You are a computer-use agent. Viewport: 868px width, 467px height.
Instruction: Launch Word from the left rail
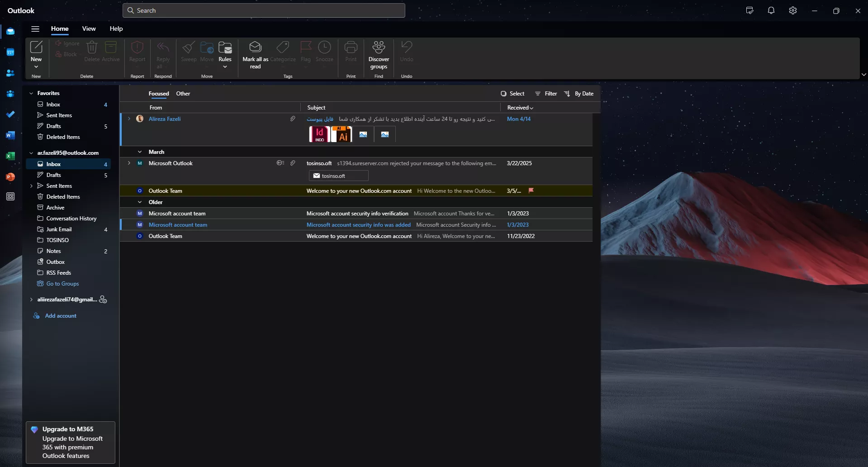point(10,135)
